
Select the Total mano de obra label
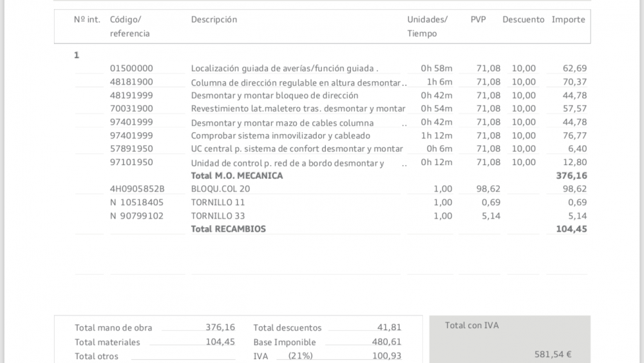tap(113, 328)
